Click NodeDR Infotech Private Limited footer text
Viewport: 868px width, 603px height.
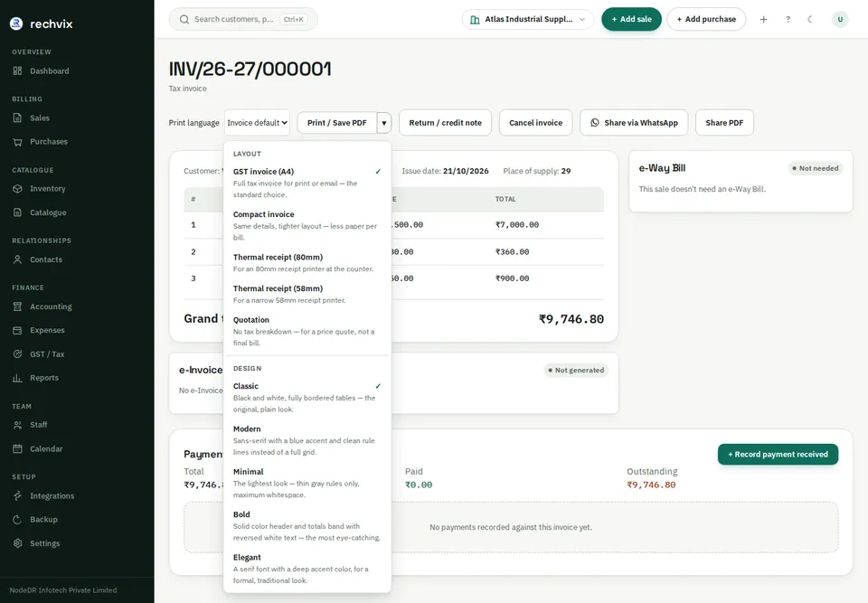[63, 590]
